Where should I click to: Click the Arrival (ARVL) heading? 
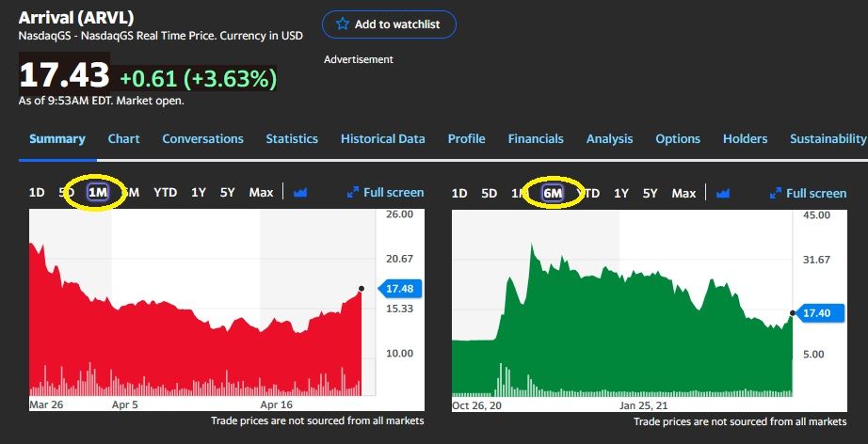point(76,18)
